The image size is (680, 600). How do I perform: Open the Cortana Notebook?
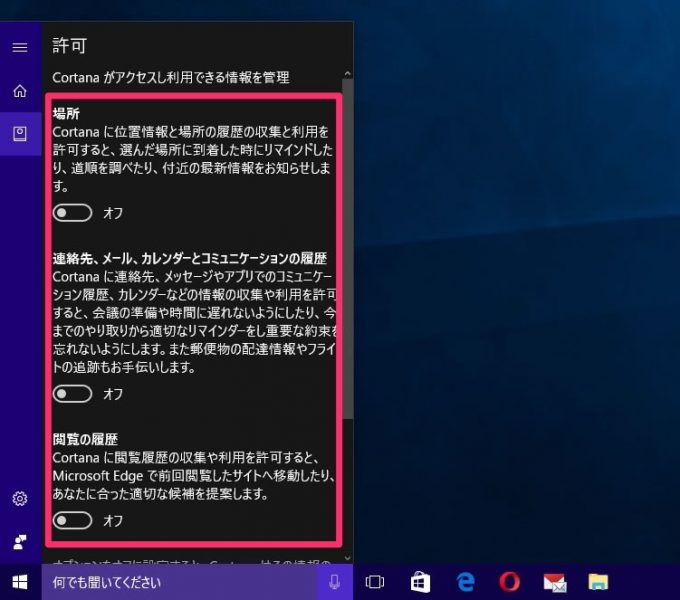(20, 134)
